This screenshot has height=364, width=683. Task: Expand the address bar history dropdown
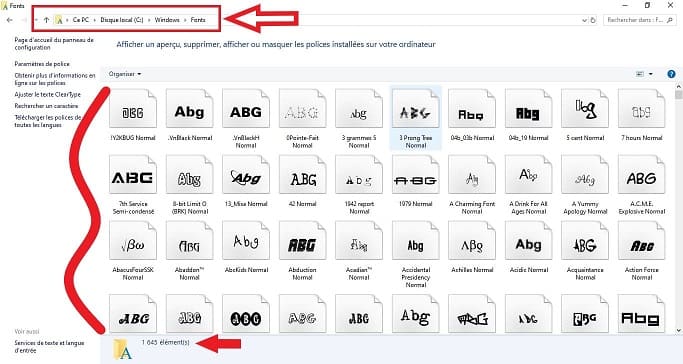point(584,20)
